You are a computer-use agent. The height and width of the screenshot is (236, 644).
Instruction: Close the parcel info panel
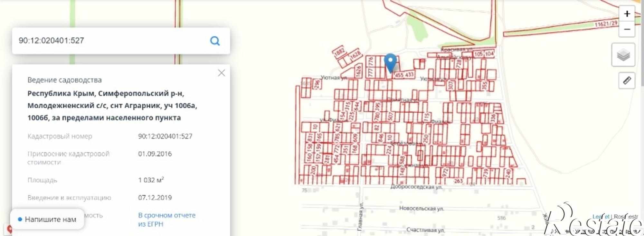222,73
